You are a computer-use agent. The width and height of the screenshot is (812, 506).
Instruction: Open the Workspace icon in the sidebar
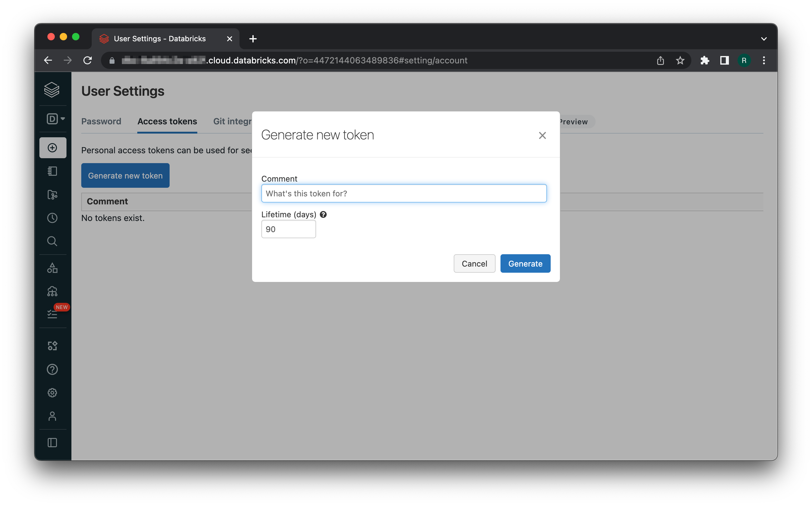tap(52, 171)
